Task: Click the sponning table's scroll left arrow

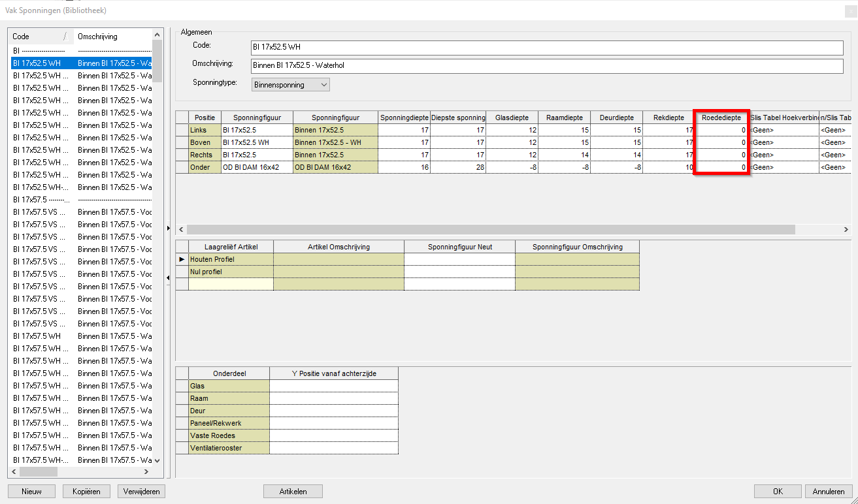Action: point(181,230)
